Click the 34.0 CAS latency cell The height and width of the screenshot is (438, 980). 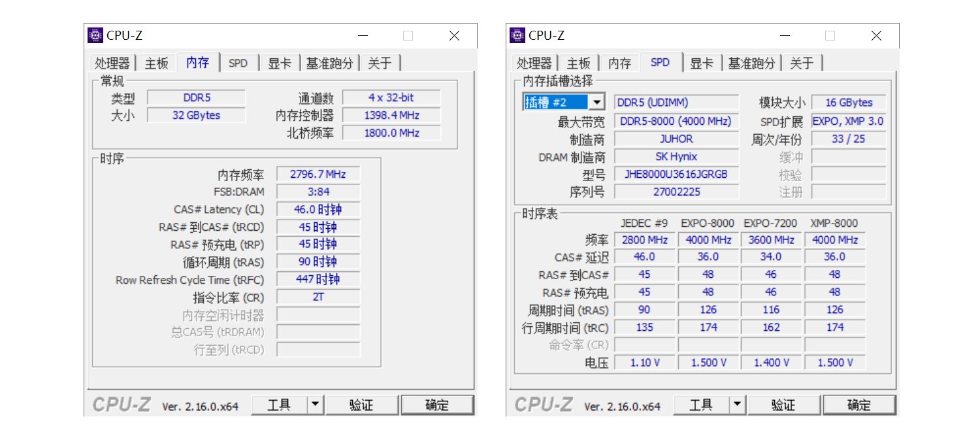(x=772, y=258)
